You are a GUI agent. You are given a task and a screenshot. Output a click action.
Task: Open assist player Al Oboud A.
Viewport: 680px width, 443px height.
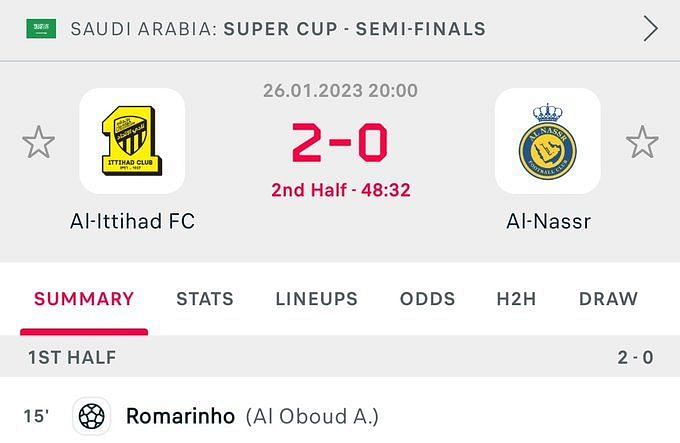coord(312,417)
